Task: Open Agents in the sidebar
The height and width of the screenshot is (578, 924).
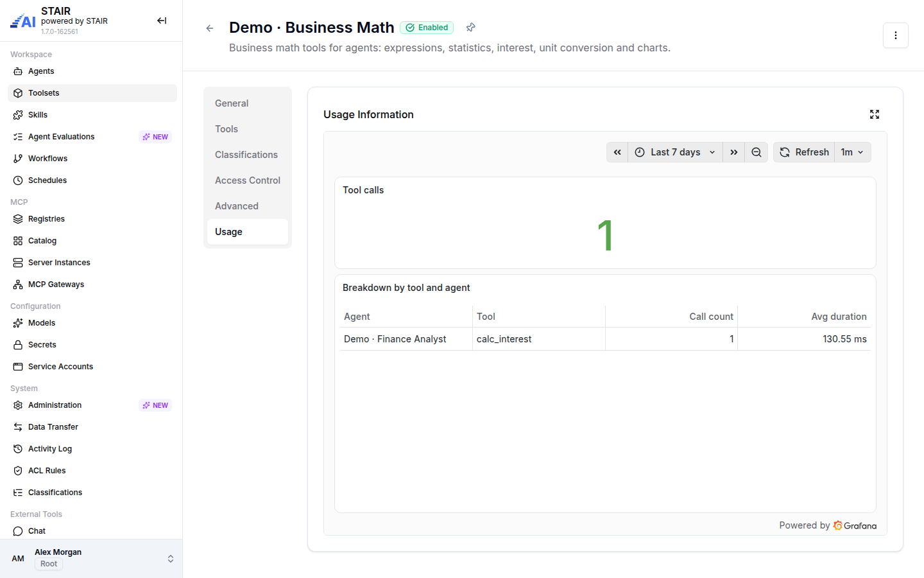Action: pos(92,71)
